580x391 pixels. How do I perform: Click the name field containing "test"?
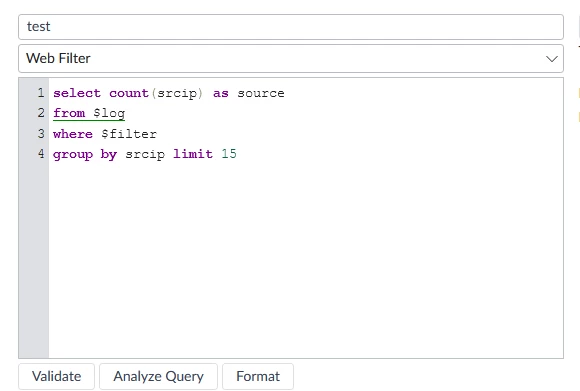(291, 27)
